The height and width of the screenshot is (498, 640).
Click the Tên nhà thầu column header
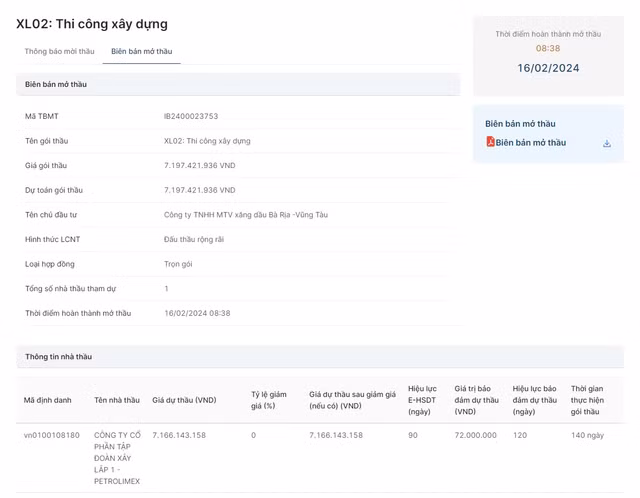(117, 400)
